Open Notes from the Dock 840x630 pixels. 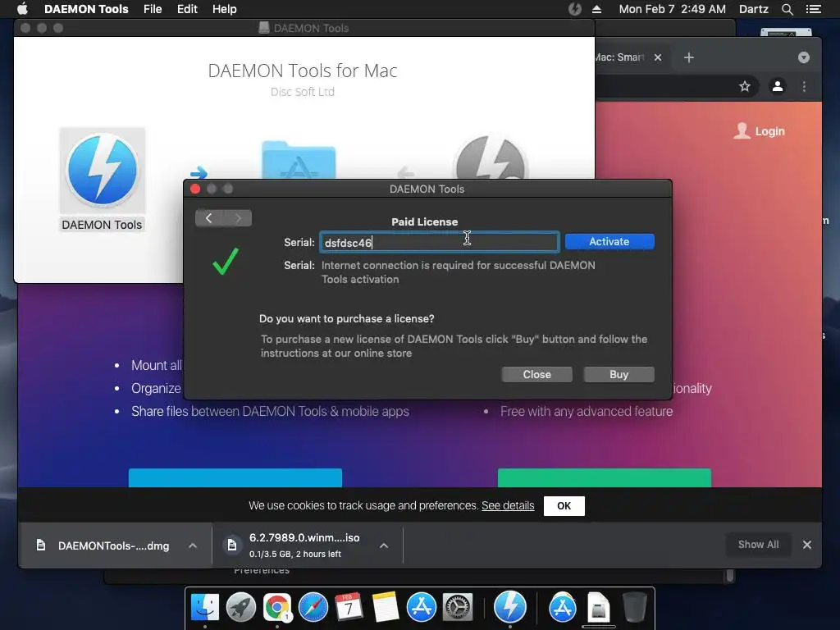coord(386,608)
